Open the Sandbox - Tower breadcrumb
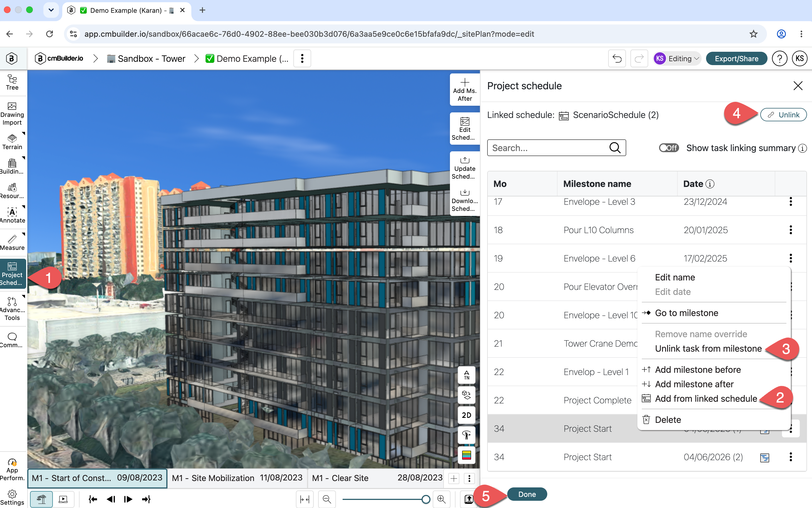Viewport: 812px width, 508px height. [146, 58]
